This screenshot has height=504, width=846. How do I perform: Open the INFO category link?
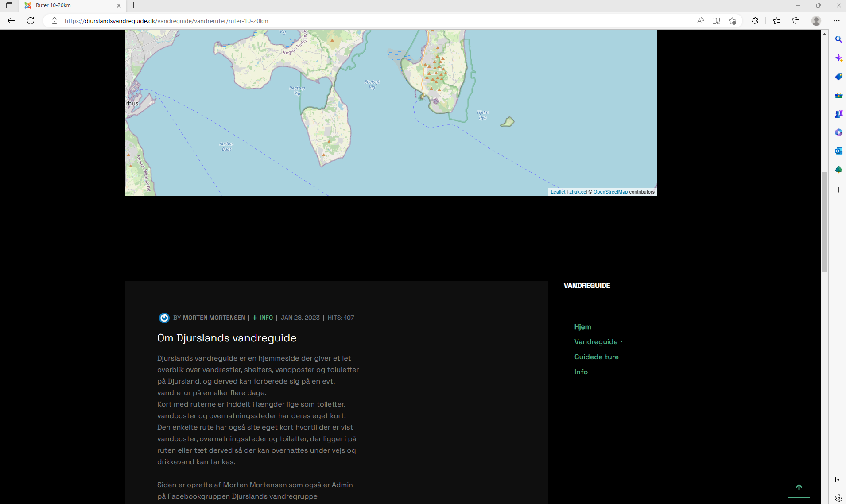coord(266,318)
